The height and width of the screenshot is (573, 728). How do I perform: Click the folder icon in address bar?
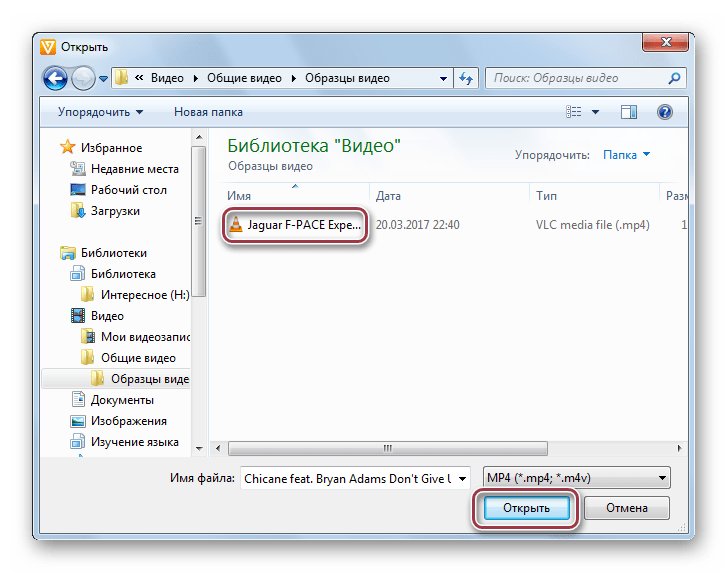pyautogui.click(x=122, y=77)
